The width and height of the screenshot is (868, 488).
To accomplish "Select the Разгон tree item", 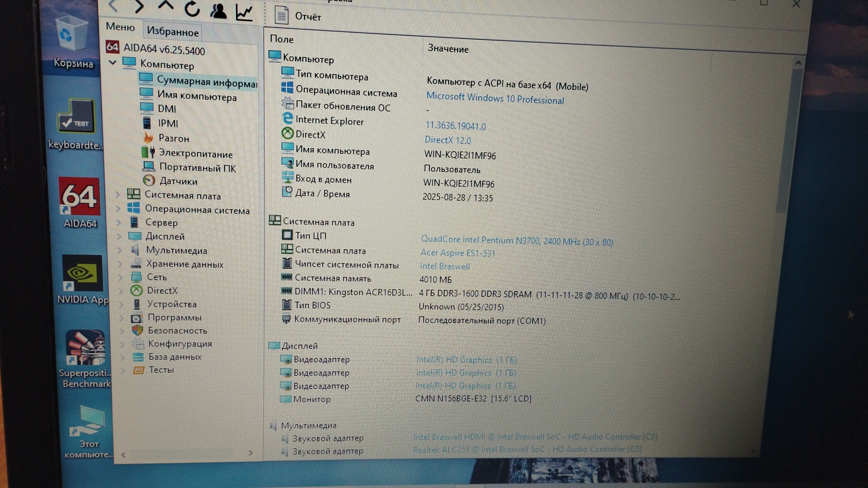I will (x=174, y=138).
